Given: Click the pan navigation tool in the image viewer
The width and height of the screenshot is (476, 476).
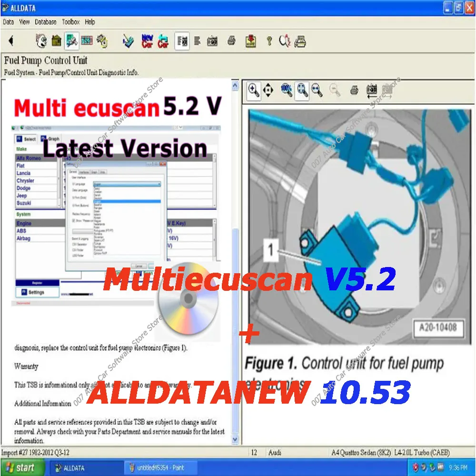Looking at the screenshot, I should [x=268, y=89].
